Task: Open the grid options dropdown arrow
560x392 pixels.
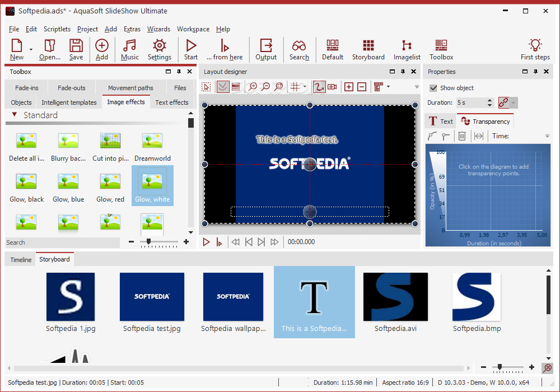Action: pyautogui.click(x=305, y=87)
